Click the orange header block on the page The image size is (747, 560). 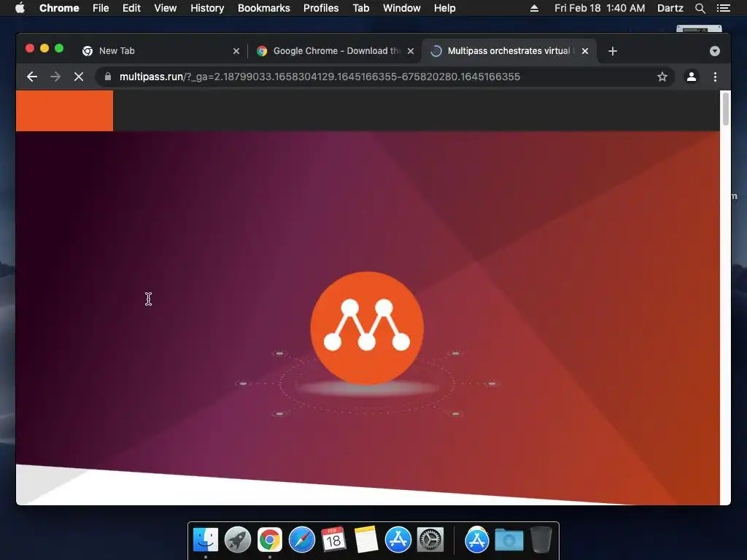64,111
